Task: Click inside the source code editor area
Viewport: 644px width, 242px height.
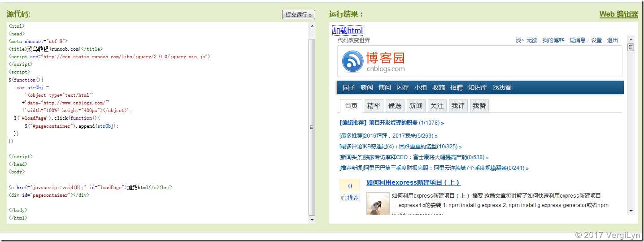Action: point(157,122)
